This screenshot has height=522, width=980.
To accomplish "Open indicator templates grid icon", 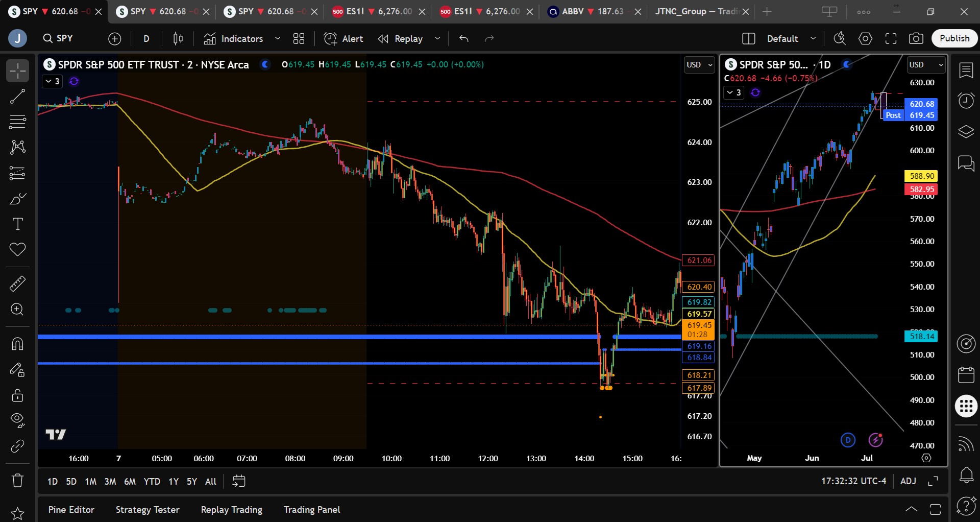I will coord(299,38).
